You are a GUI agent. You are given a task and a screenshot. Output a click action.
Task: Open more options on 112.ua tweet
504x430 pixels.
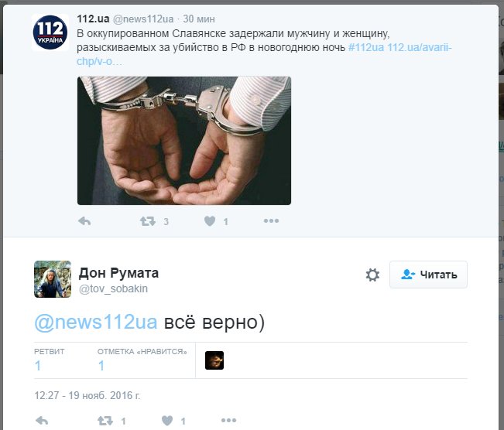pyautogui.click(x=271, y=220)
